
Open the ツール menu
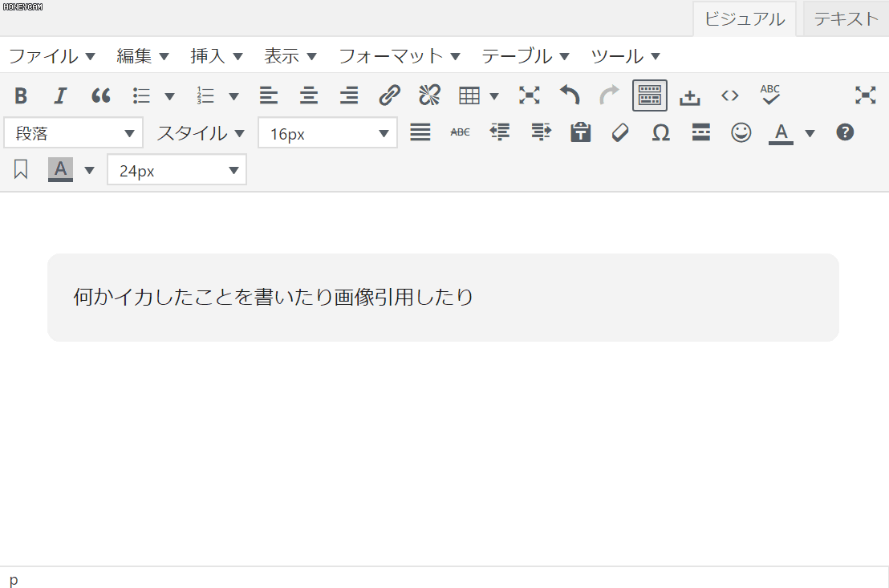pyautogui.click(x=625, y=55)
